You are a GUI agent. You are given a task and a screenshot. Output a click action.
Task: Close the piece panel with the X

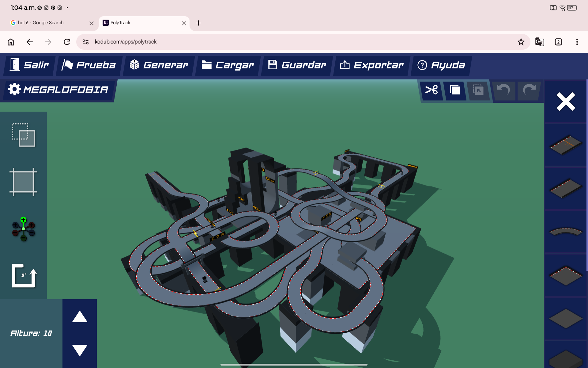click(x=566, y=102)
